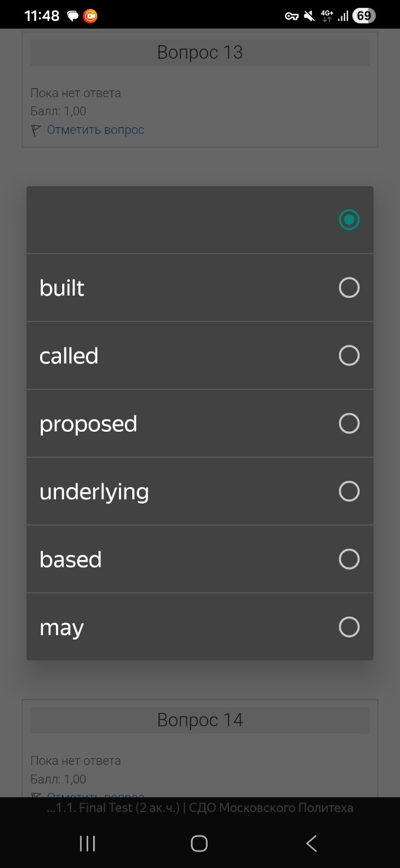Choose the 'called' radio option
The image size is (400, 868).
click(x=349, y=355)
